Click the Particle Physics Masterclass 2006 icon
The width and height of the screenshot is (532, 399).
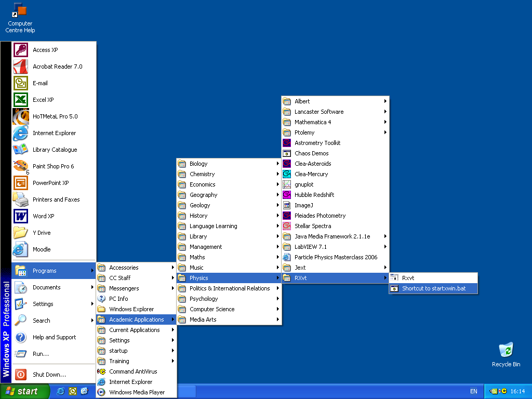pos(287,257)
